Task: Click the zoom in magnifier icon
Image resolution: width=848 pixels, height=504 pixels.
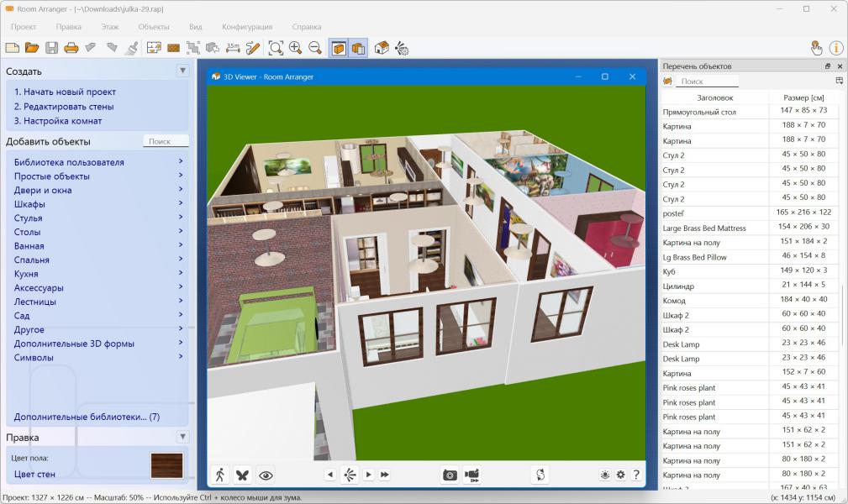Action: (x=295, y=48)
